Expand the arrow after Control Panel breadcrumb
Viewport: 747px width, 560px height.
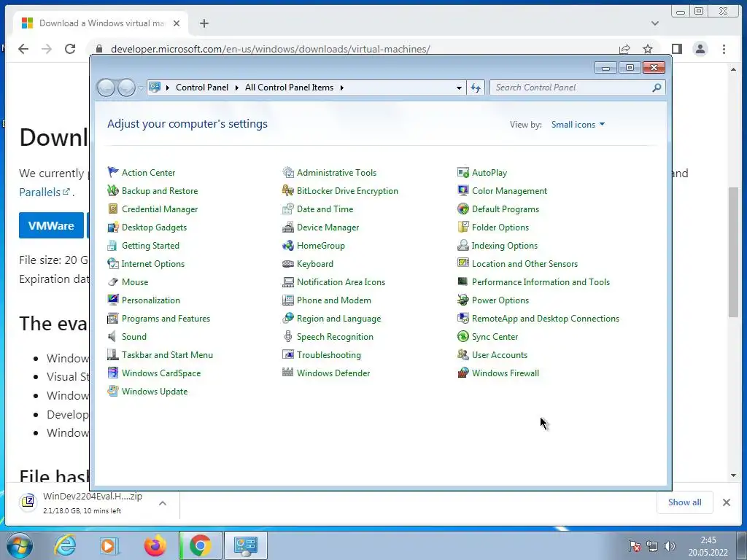[237, 87]
